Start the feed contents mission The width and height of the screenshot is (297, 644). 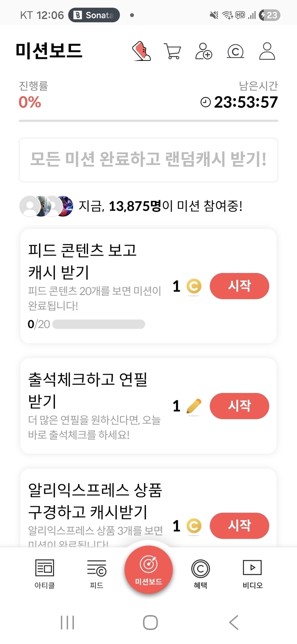(239, 286)
